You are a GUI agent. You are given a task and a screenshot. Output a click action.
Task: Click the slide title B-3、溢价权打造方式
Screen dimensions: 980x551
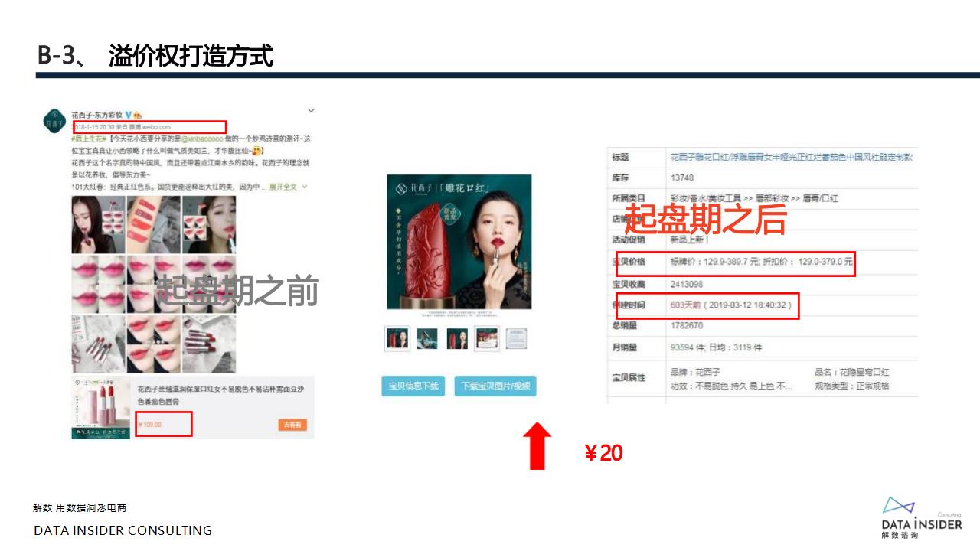(155, 55)
